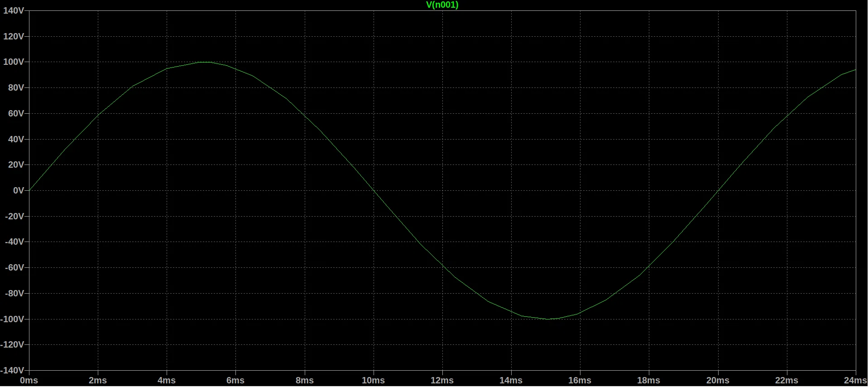Click the waveform's rising zero crossing at 20ms

pos(718,191)
